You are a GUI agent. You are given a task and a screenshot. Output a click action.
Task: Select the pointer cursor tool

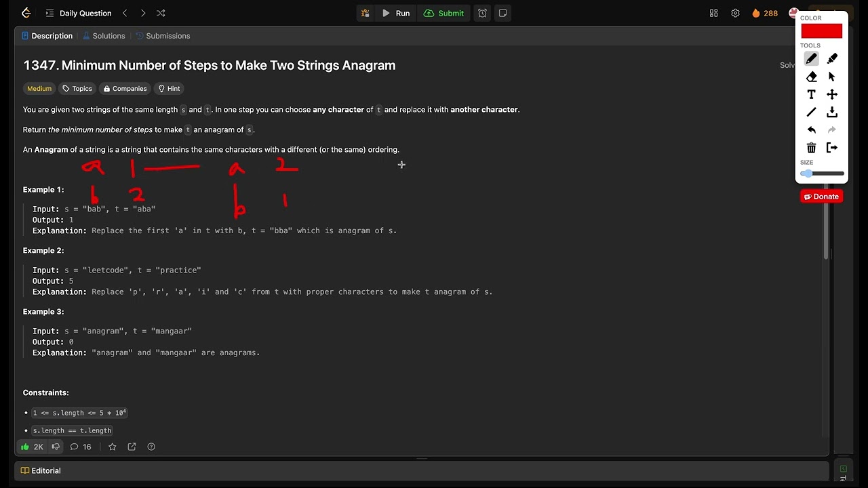[832, 77]
